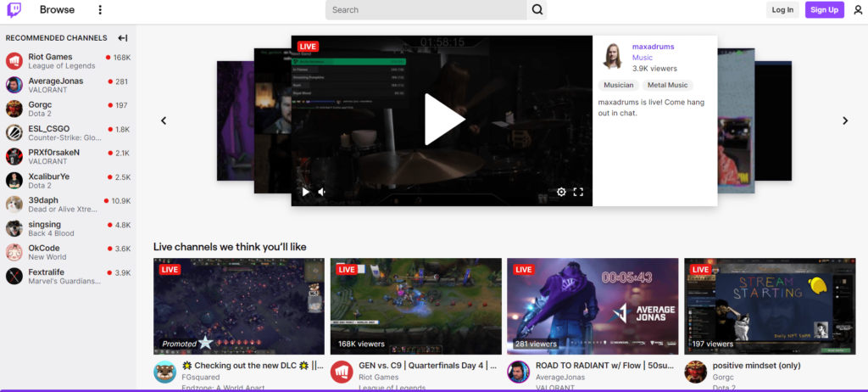This screenshot has width=868, height=392.
Task: Collapse the recommended channels sidebar
Action: 123,38
